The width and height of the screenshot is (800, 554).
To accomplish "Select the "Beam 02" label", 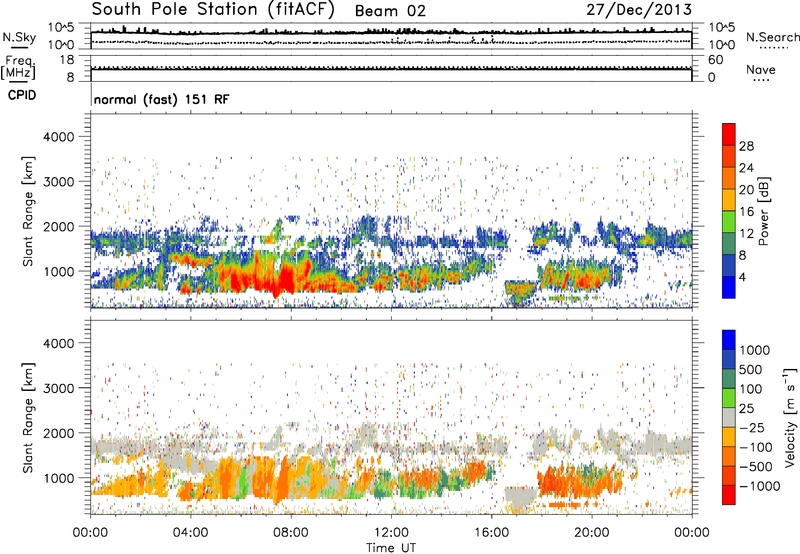I will 390,11.
